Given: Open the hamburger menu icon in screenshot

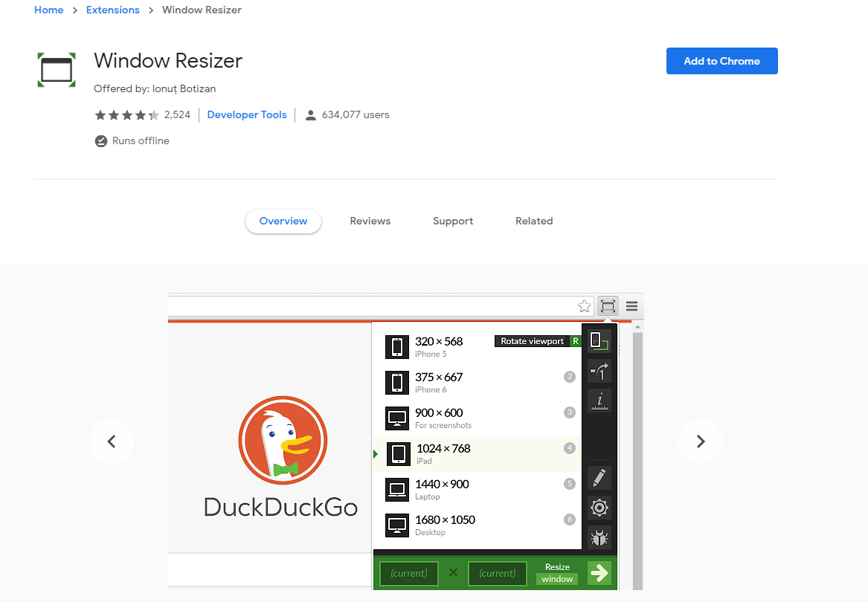Looking at the screenshot, I should tap(631, 306).
